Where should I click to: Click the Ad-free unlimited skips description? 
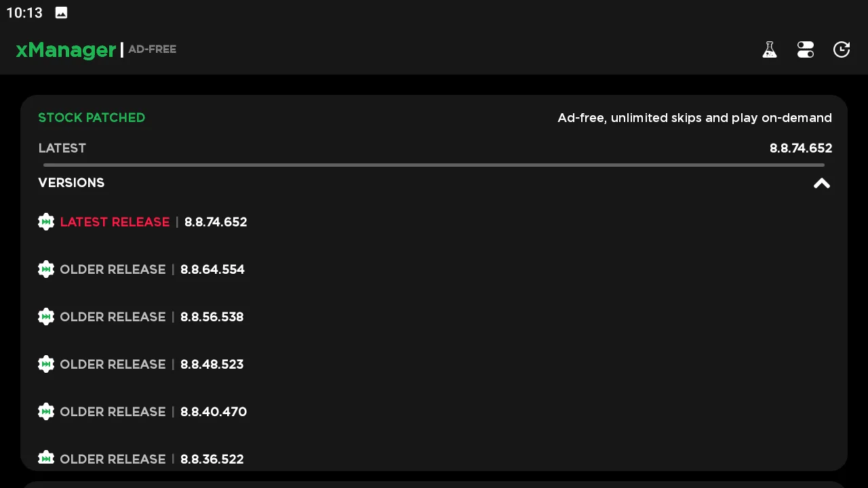694,118
